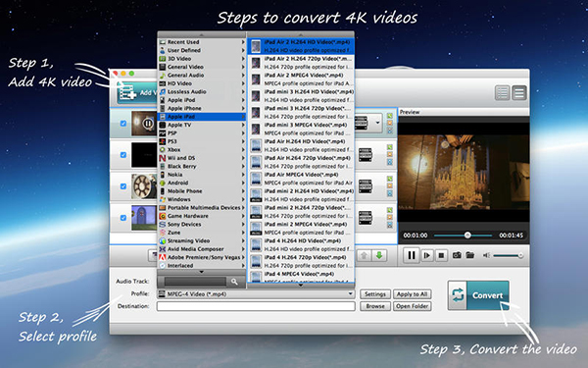Select the Android category
The image size is (588, 368).
pyautogui.click(x=202, y=183)
